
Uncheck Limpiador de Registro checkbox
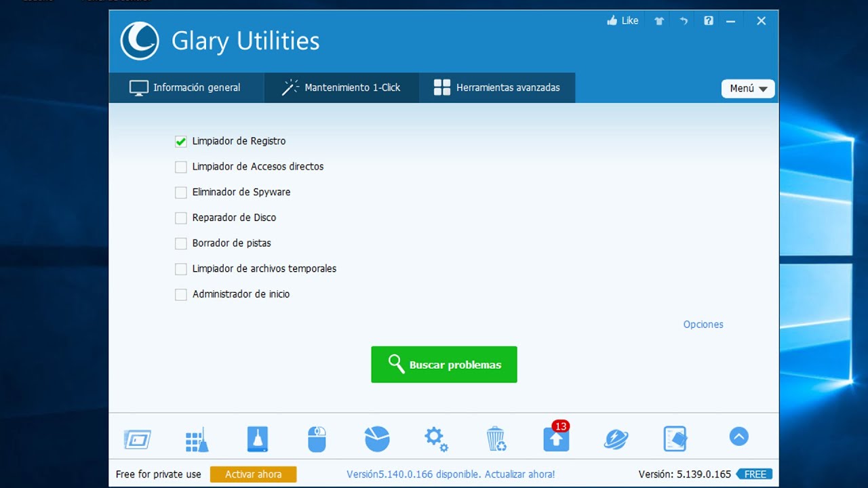click(181, 141)
